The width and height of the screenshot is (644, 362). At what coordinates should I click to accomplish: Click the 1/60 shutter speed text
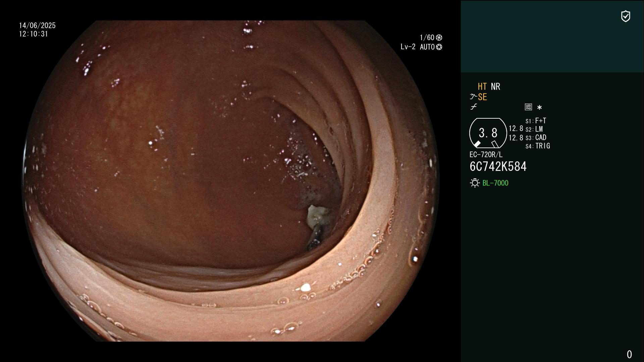click(427, 38)
